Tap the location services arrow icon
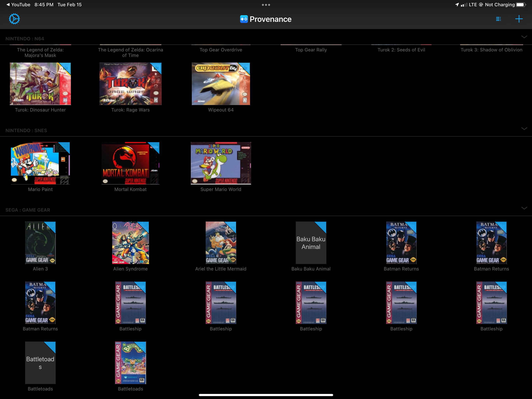This screenshot has height=399, width=532. (457, 4)
